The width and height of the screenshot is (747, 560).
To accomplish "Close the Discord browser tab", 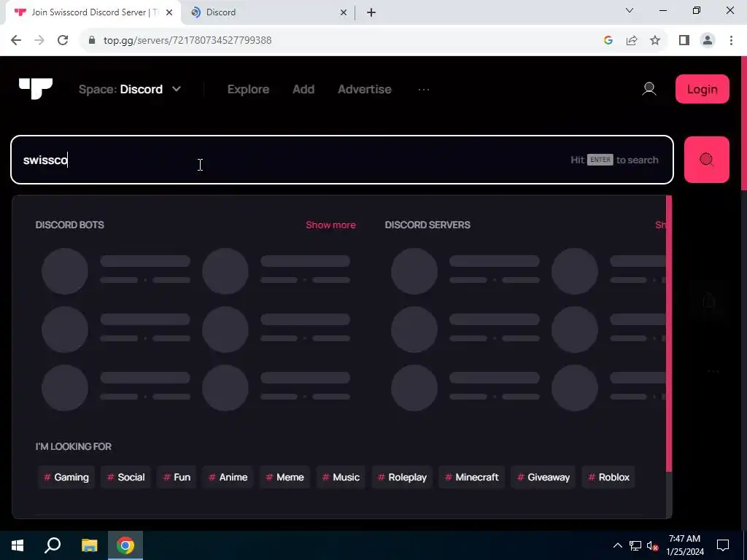I will (344, 13).
